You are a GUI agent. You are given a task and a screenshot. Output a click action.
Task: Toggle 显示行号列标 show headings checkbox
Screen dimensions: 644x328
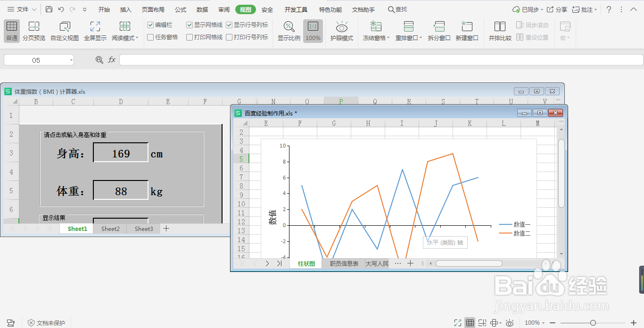229,25
